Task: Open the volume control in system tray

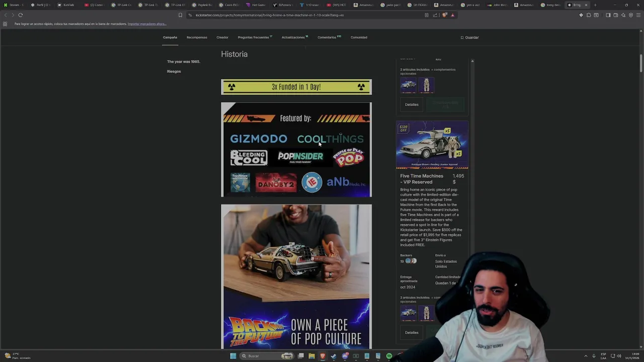Action: pyautogui.click(x=619, y=356)
